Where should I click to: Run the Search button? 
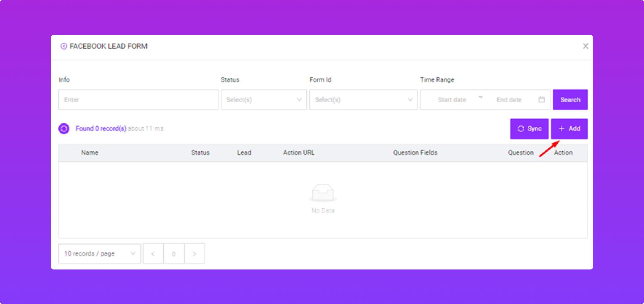[570, 100]
